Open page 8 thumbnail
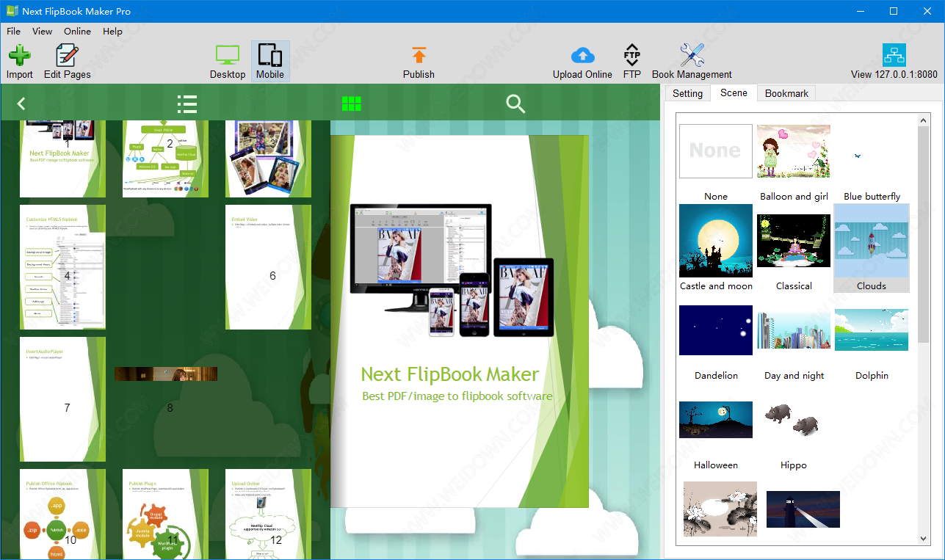945x560 pixels. (x=166, y=374)
